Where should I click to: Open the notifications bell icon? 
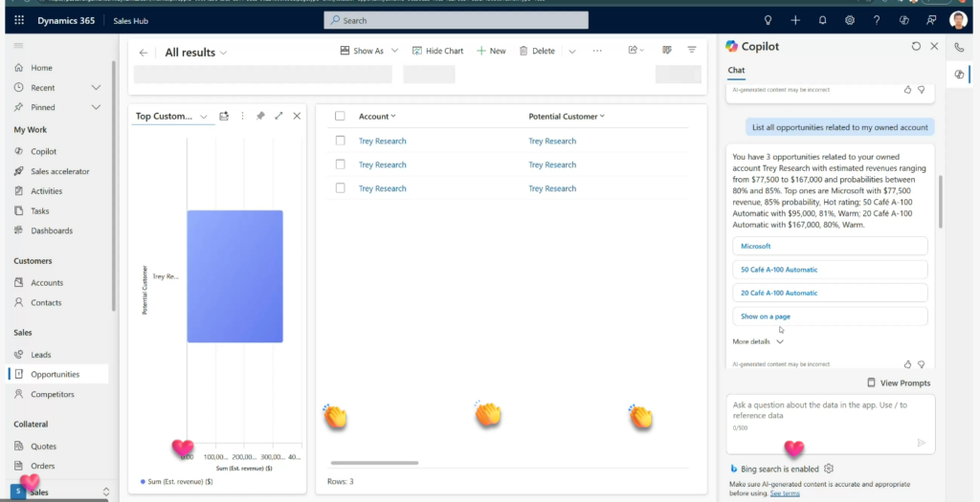click(x=822, y=21)
